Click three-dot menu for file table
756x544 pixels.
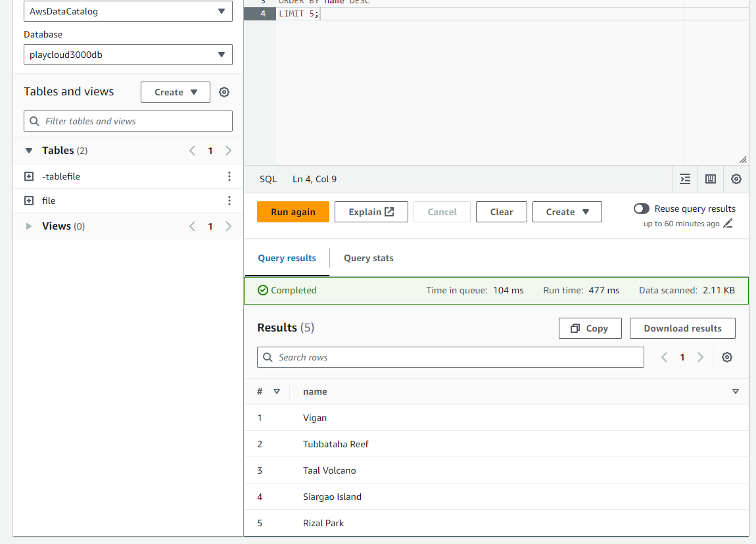[229, 201]
